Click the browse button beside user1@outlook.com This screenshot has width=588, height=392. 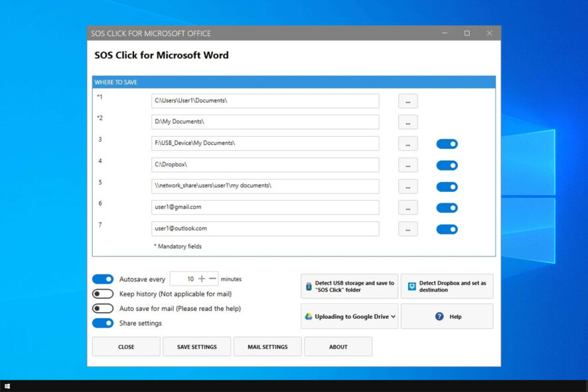coord(408,229)
